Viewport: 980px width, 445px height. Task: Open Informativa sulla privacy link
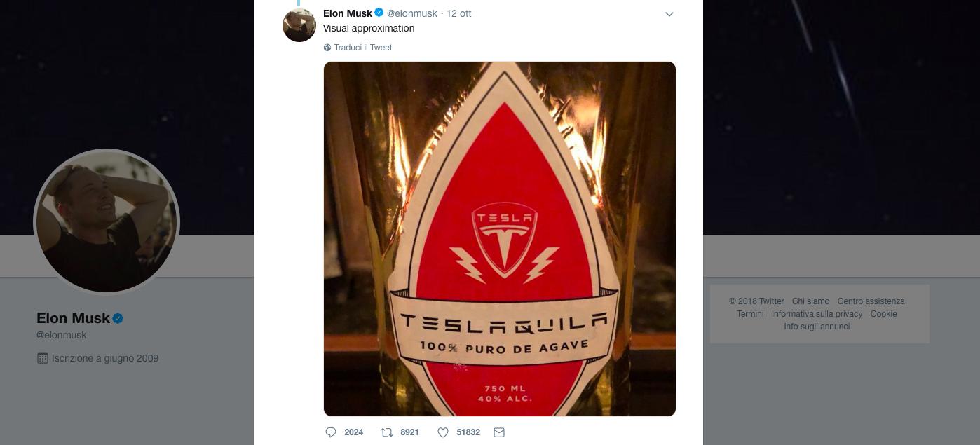817,314
